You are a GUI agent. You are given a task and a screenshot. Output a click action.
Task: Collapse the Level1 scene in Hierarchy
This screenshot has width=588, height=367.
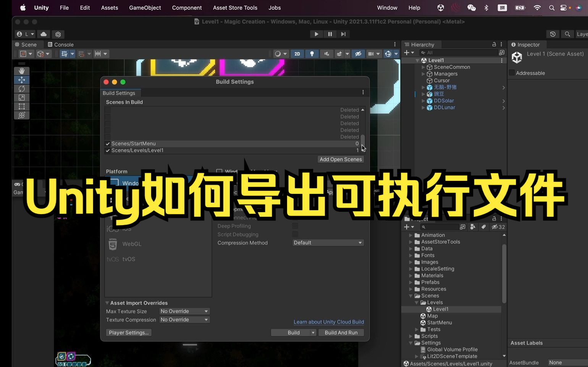417,60
